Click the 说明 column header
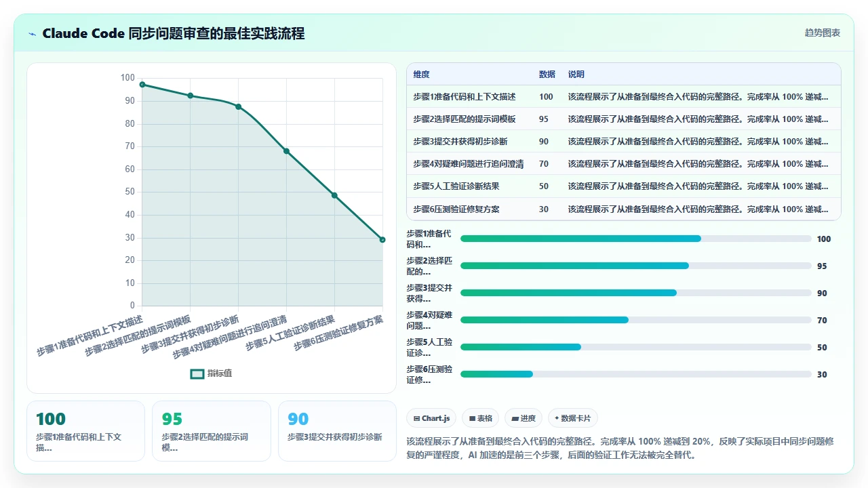 (576, 75)
